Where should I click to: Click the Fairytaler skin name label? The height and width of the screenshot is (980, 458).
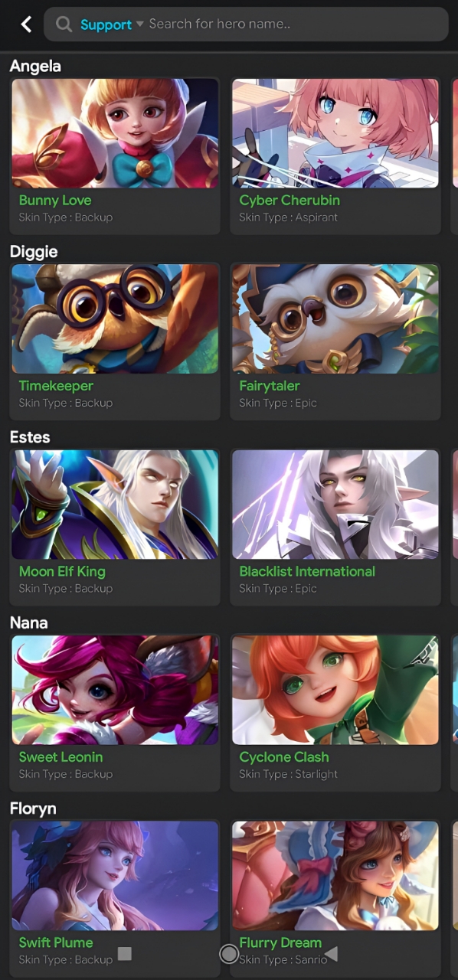coord(270,386)
